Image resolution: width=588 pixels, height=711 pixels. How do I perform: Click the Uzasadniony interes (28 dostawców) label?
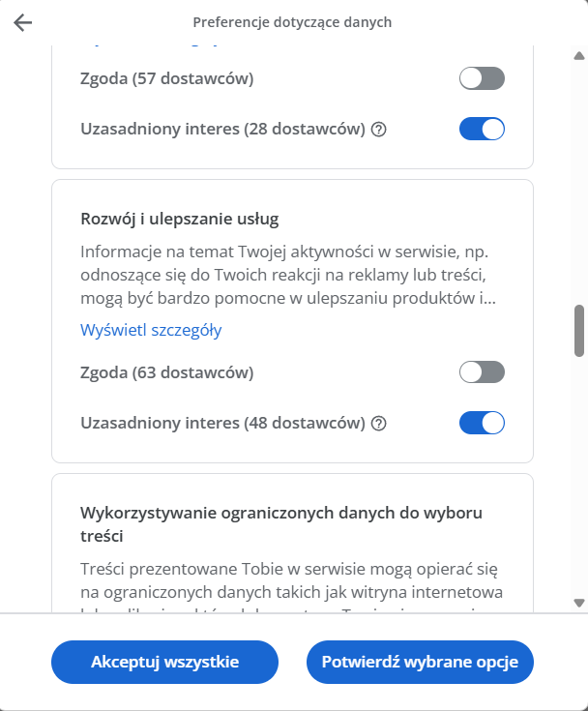pos(223,129)
